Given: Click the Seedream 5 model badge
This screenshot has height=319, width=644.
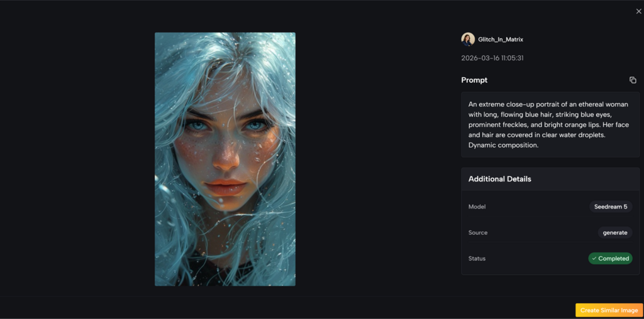Looking at the screenshot, I should [x=610, y=207].
